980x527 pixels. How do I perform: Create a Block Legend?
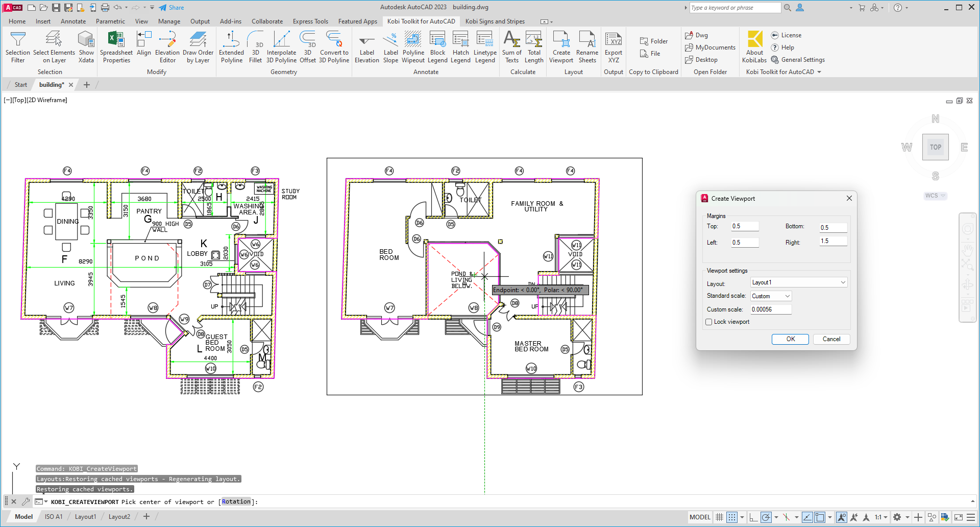437,47
